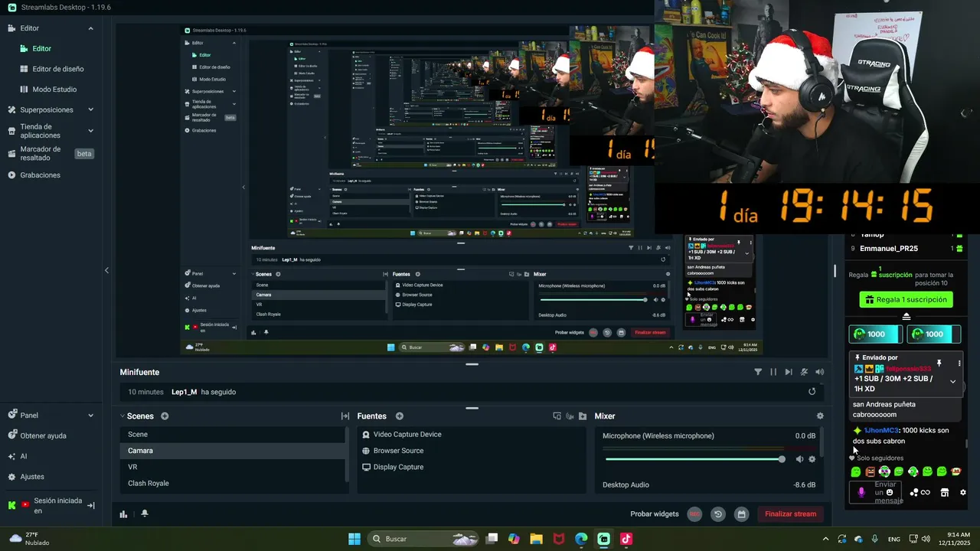Open Grabaciones in the sidebar
980x551 pixels.
click(x=40, y=175)
